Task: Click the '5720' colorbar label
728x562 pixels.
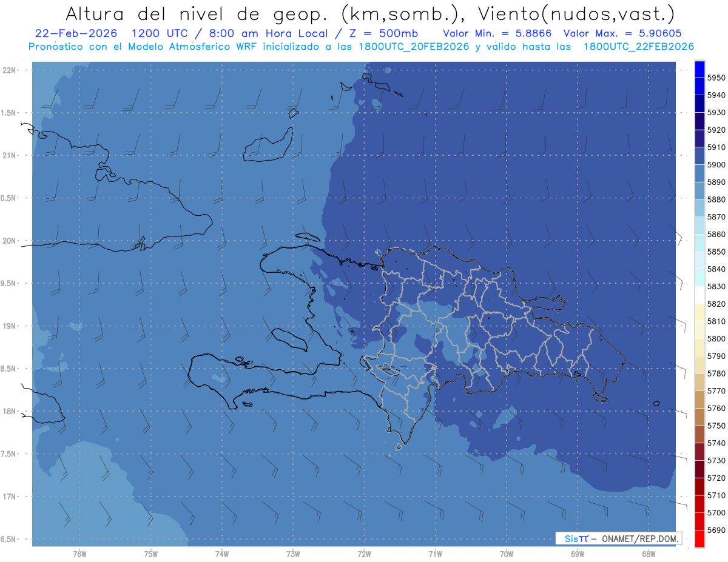Action: (716, 478)
